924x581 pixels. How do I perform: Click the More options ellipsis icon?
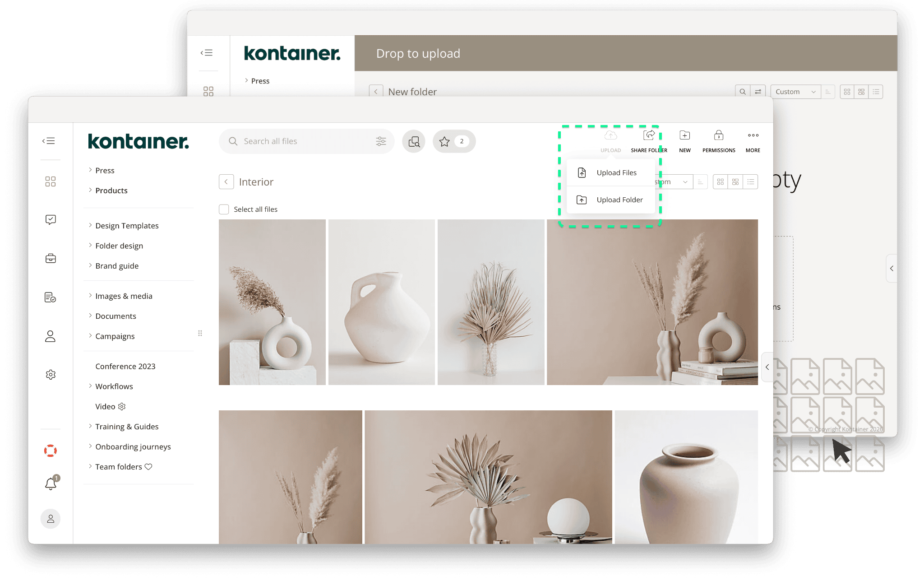tap(753, 135)
